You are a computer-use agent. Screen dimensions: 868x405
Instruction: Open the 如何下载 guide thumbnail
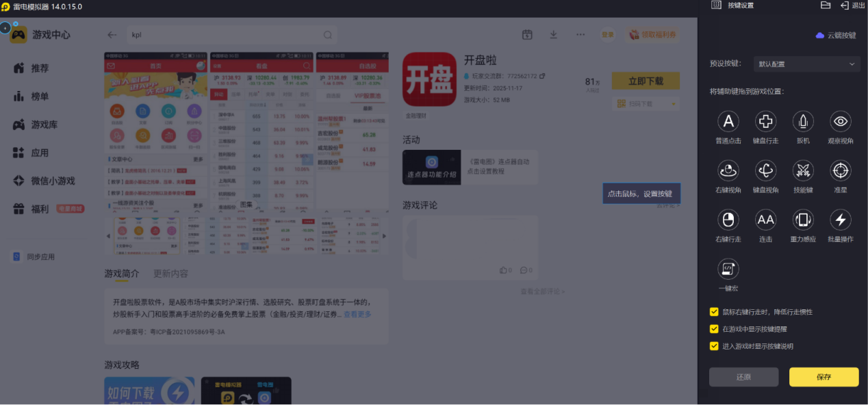click(x=149, y=391)
